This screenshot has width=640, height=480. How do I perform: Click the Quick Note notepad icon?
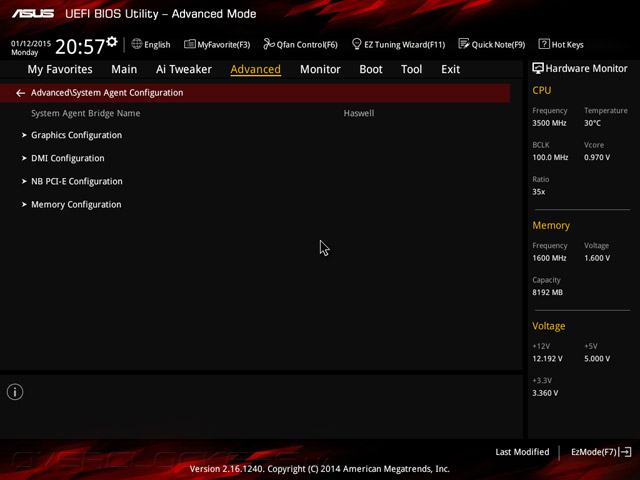click(464, 44)
